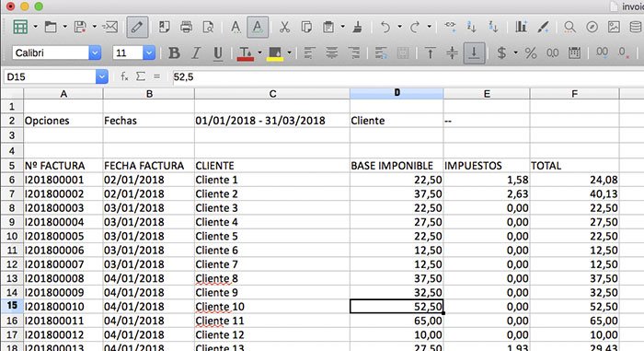Toggle Bold formatting
Viewport: 644px width, 351px height.
pyautogui.click(x=174, y=53)
